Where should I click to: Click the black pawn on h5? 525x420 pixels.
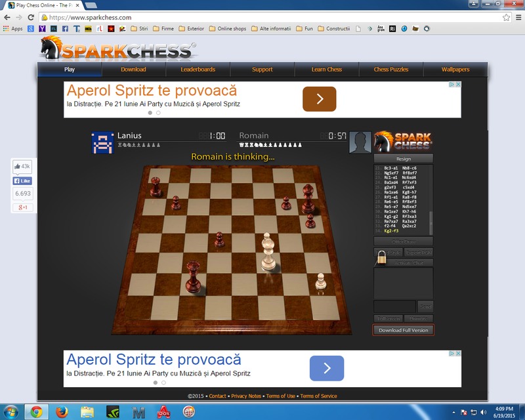click(310, 221)
